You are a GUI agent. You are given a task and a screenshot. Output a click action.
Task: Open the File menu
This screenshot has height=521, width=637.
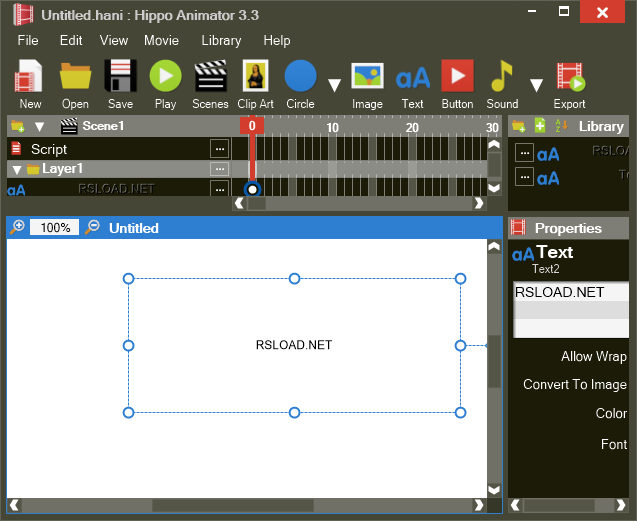click(28, 40)
